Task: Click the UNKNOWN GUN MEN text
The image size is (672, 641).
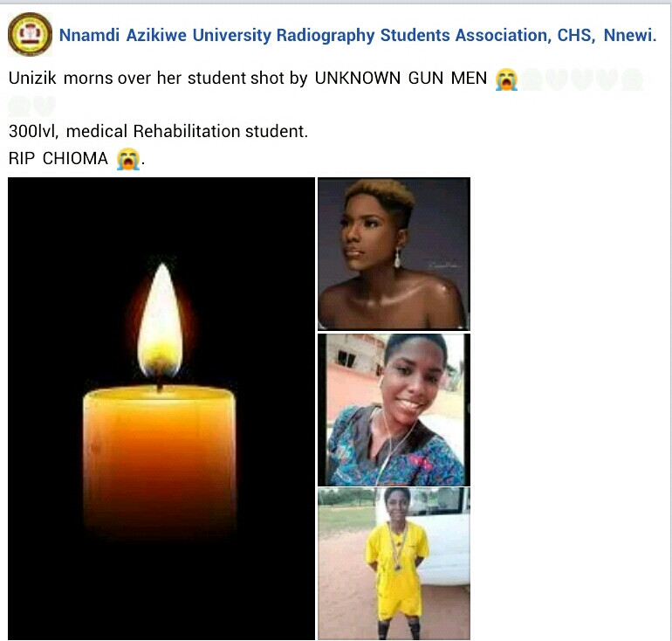Action: 401,79
